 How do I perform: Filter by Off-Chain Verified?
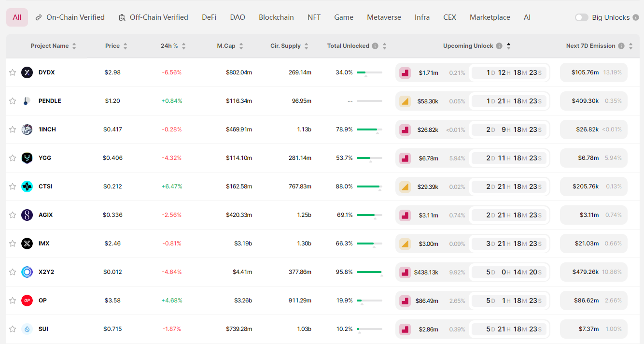154,17
